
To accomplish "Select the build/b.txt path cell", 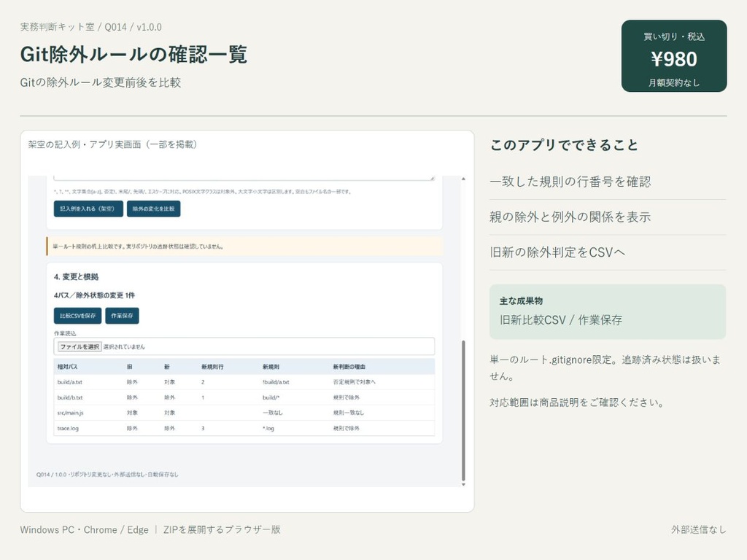I will pyautogui.click(x=69, y=397).
